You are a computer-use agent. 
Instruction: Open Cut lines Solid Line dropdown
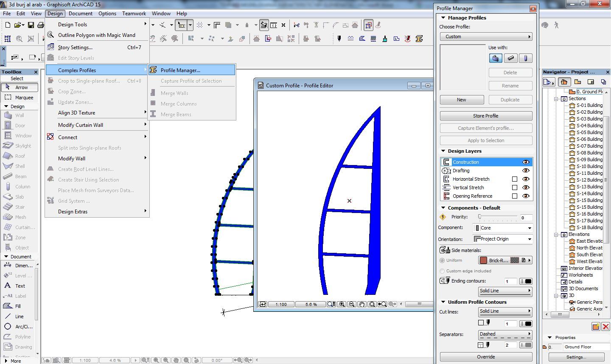pos(505,311)
